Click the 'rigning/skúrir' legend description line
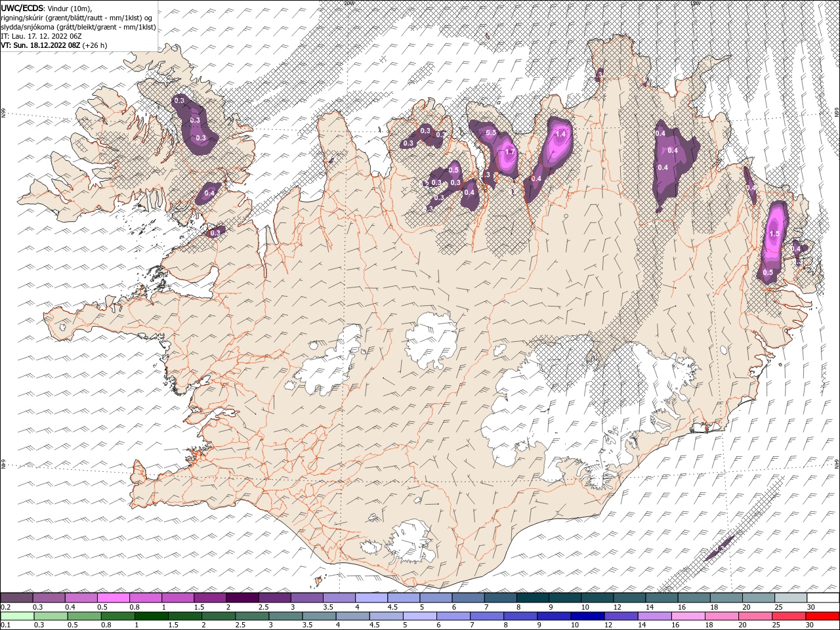 pos(77,17)
